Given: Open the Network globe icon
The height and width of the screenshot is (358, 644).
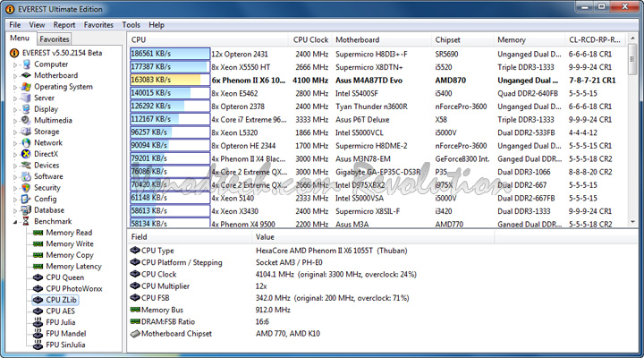Looking at the screenshot, I should (x=26, y=142).
